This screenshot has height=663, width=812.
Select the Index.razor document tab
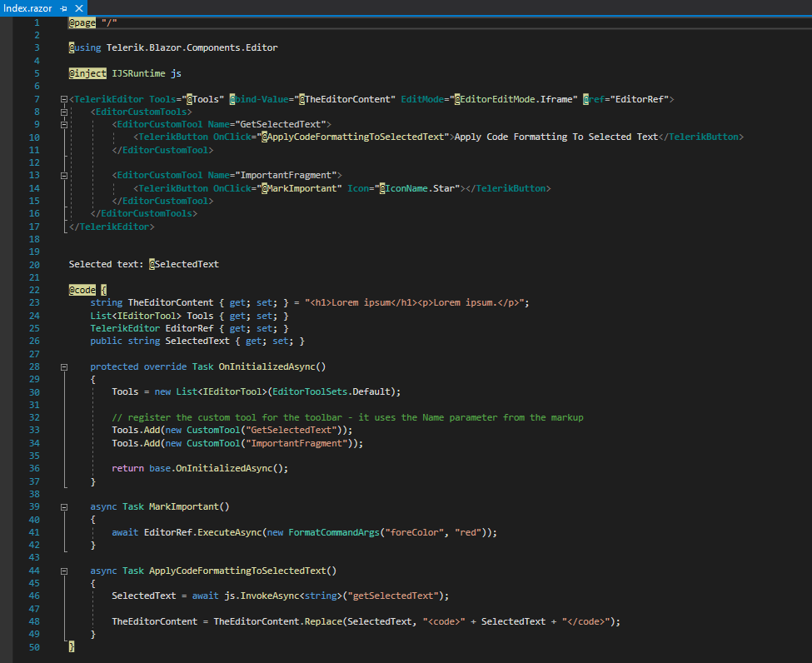(x=27, y=7)
